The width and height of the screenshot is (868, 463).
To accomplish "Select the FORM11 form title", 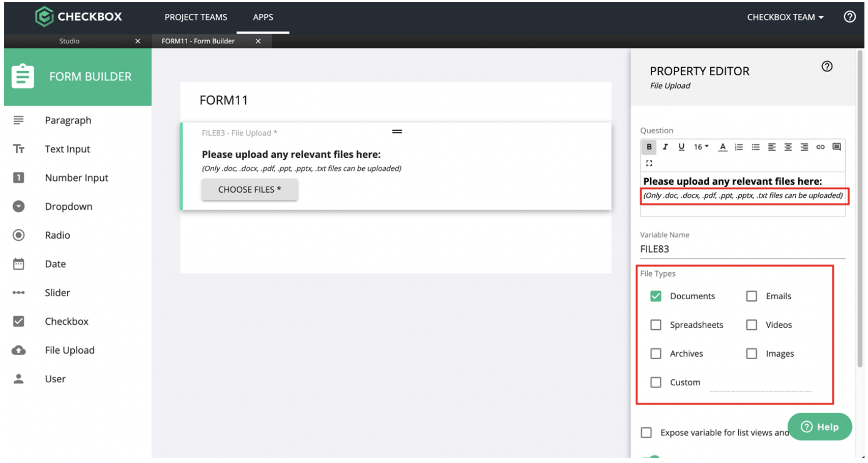I will (223, 100).
